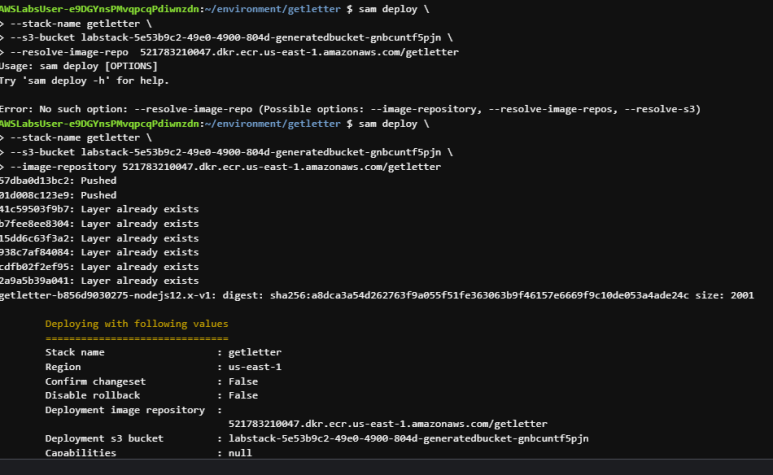Click '938c7af84084: Layer already exists' line

(x=99, y=252)
